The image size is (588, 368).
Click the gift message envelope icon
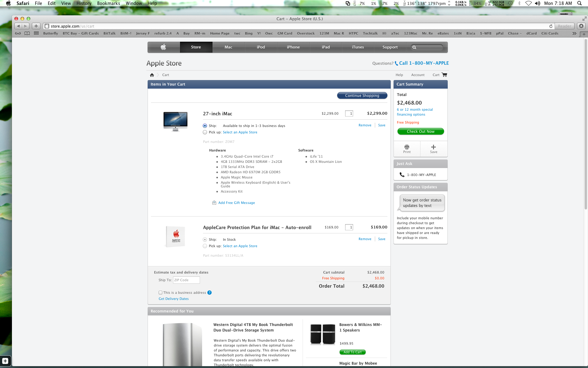(x=214, y=203)
